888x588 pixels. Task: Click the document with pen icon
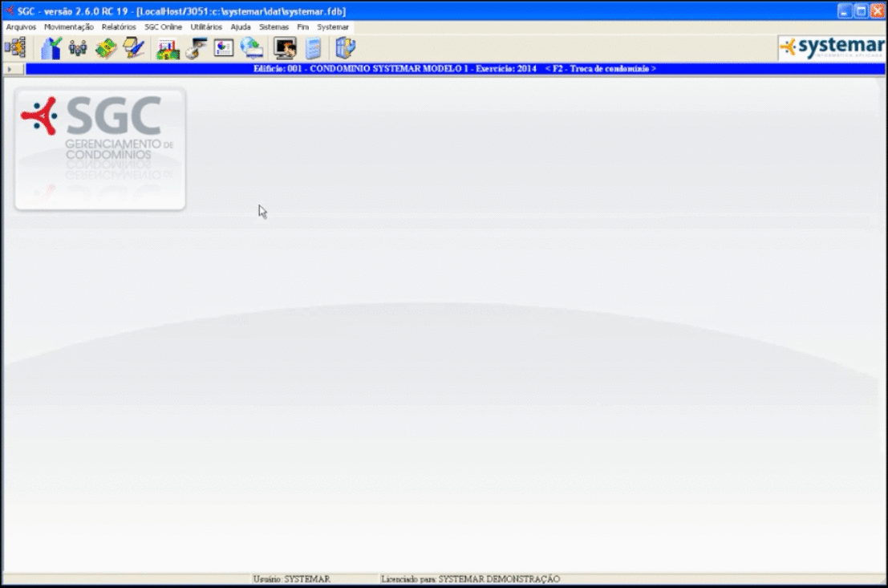tap(133, 48)
